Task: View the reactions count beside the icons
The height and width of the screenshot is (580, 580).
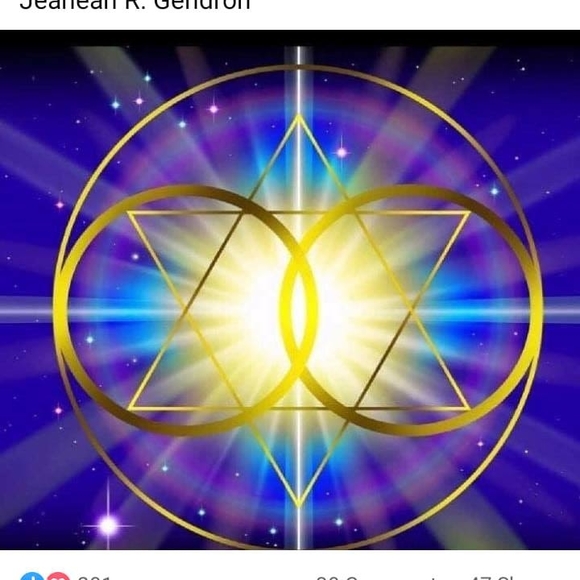Action: [95, 577]
